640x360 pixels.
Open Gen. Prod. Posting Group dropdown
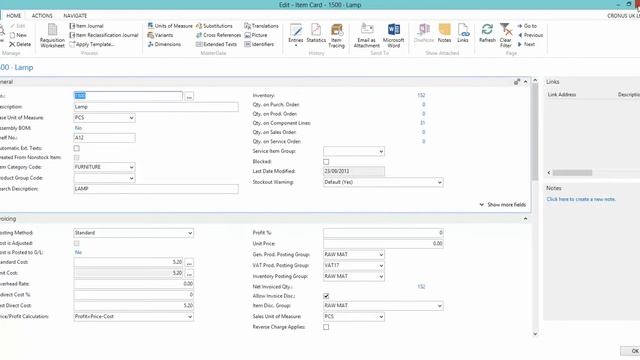[381, 254]
